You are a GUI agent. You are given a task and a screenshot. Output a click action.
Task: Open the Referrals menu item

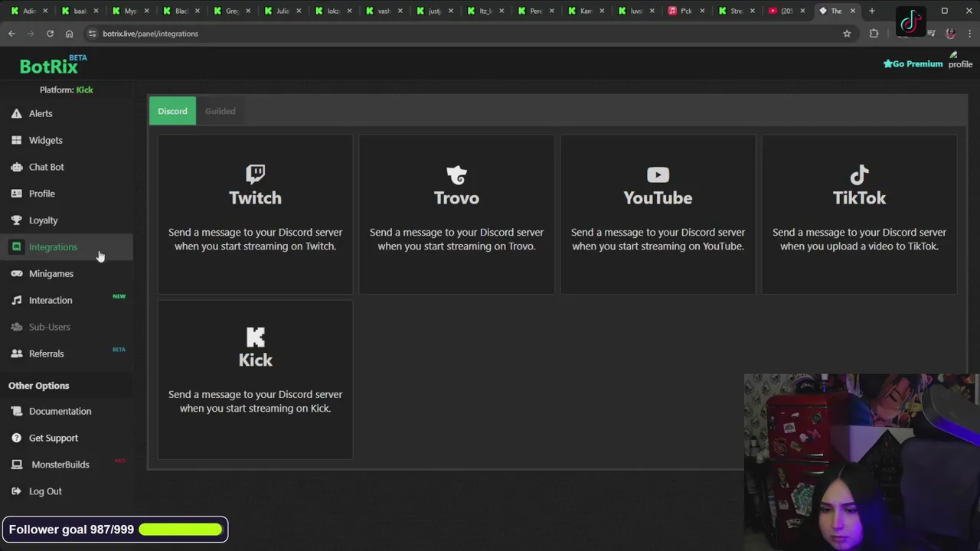(46, 354)
